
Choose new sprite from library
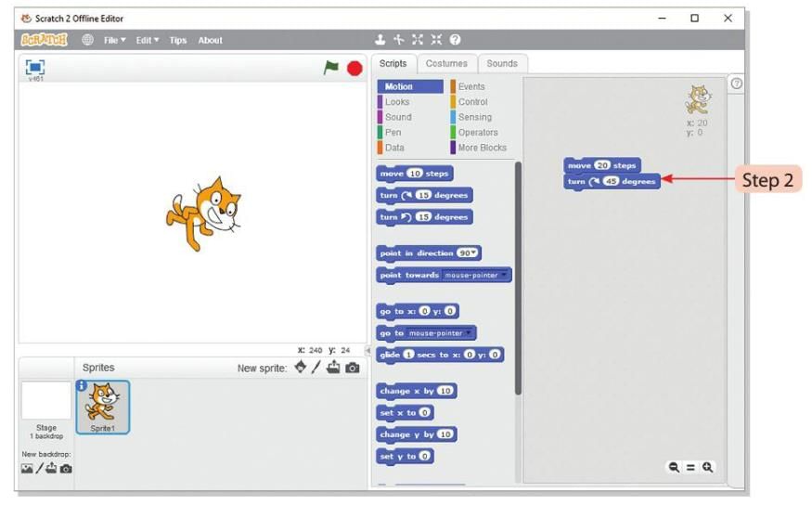click(301, 368)
